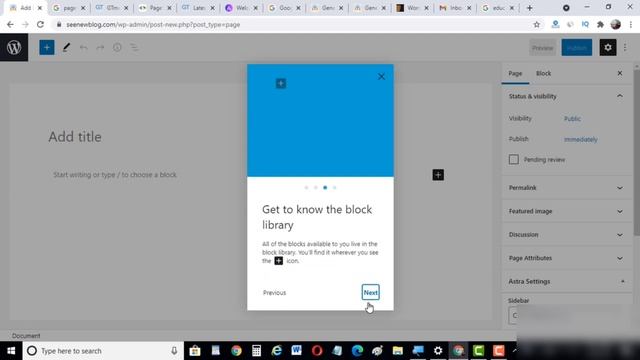
Task: Open Internet Explorer from the taskbar
Action: (x=277, y=351)
